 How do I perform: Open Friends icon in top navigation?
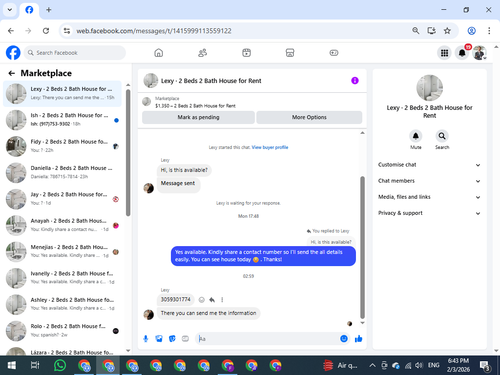click(202, 53)
